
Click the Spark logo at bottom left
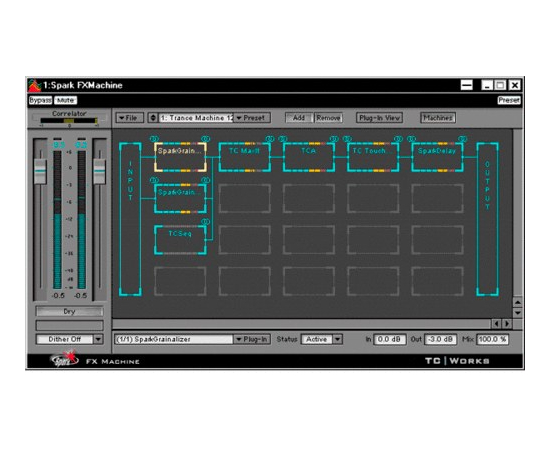point(64,360)
